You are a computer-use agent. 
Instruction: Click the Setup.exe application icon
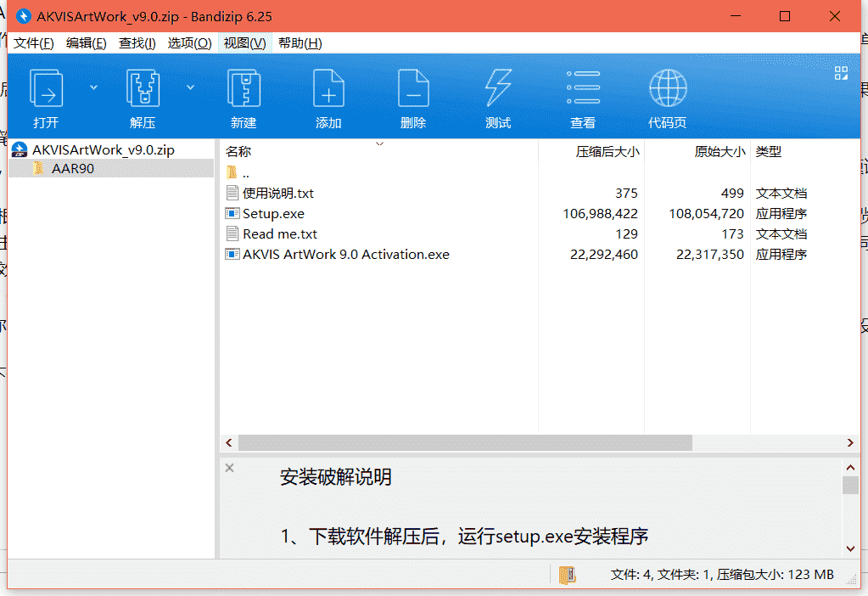[232, 213]
